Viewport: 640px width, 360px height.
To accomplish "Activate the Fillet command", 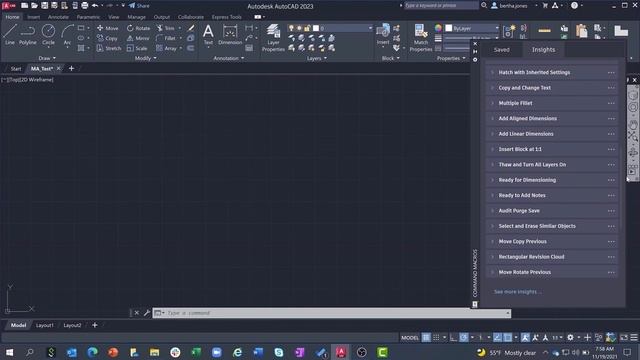I will point(166,38).
